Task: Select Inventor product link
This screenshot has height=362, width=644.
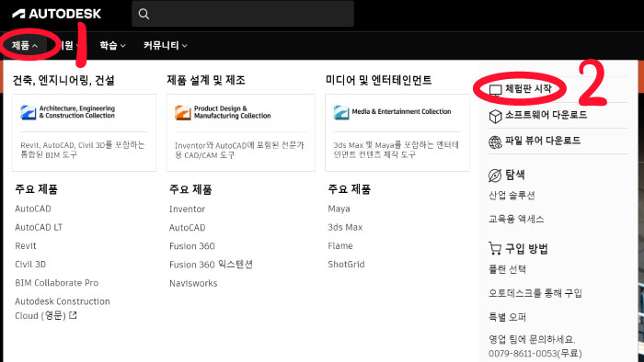Action: pyautogui.click(x=187, y=209)
